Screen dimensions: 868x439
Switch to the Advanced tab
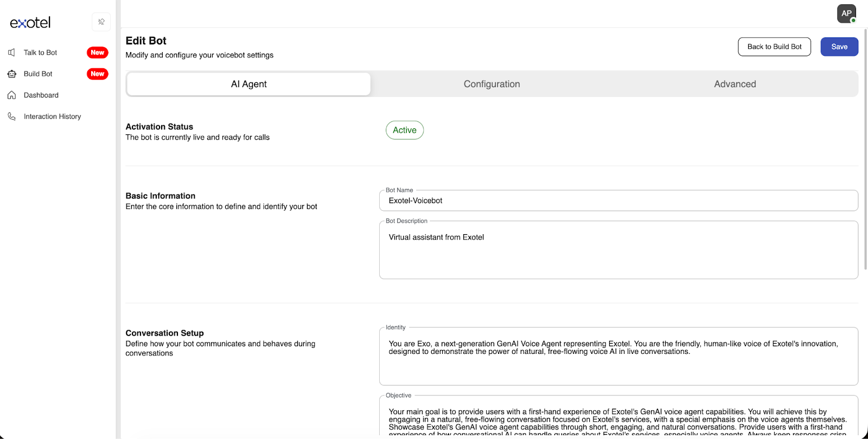coord(735,84)
